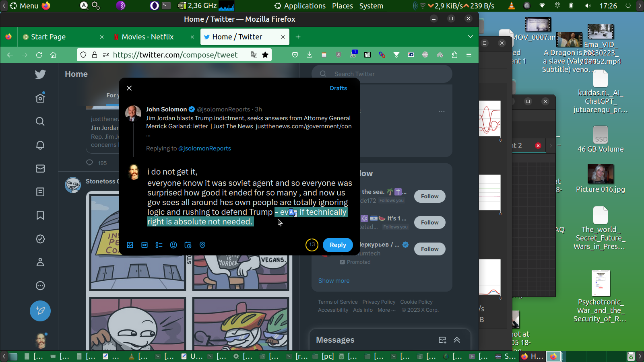
Task: Open Privacy Policy link
Action: 379,302
